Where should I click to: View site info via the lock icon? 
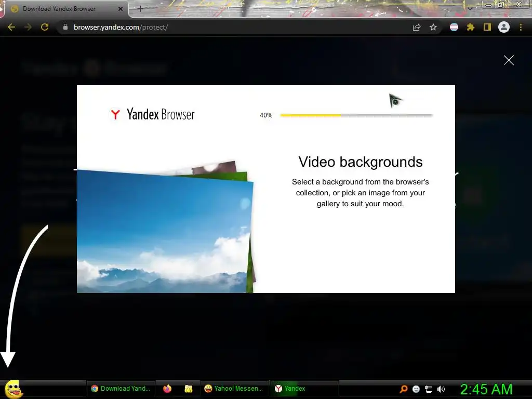65,27
